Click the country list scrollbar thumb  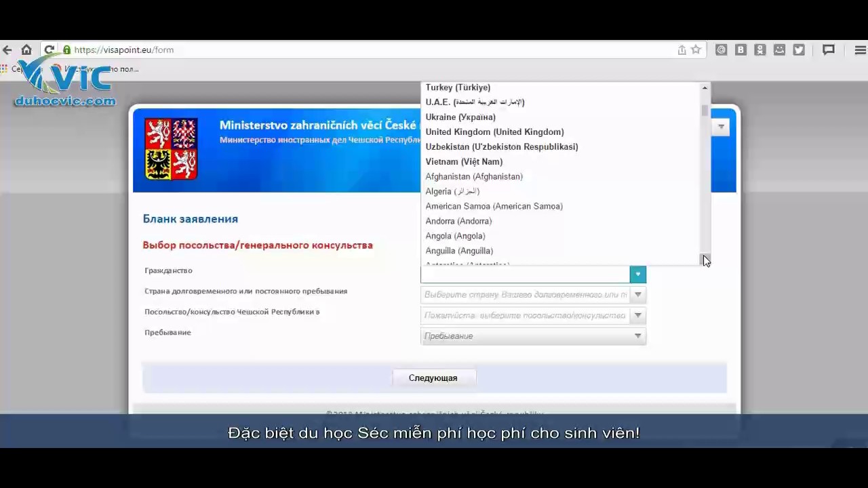(705, 110)
